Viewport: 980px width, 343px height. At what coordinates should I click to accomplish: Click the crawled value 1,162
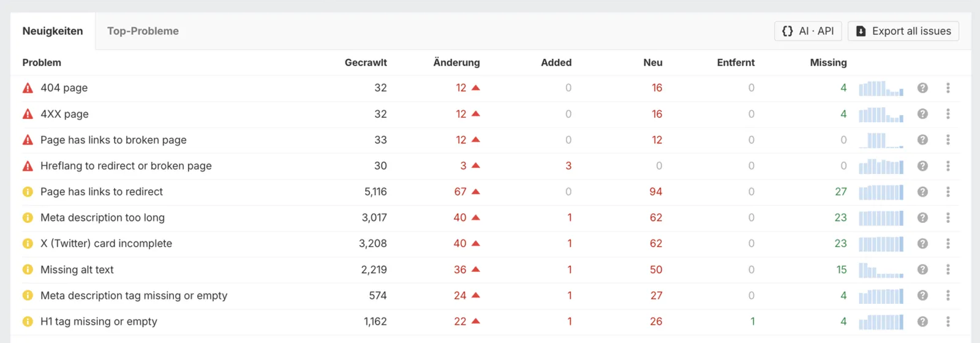coord(375,322)
